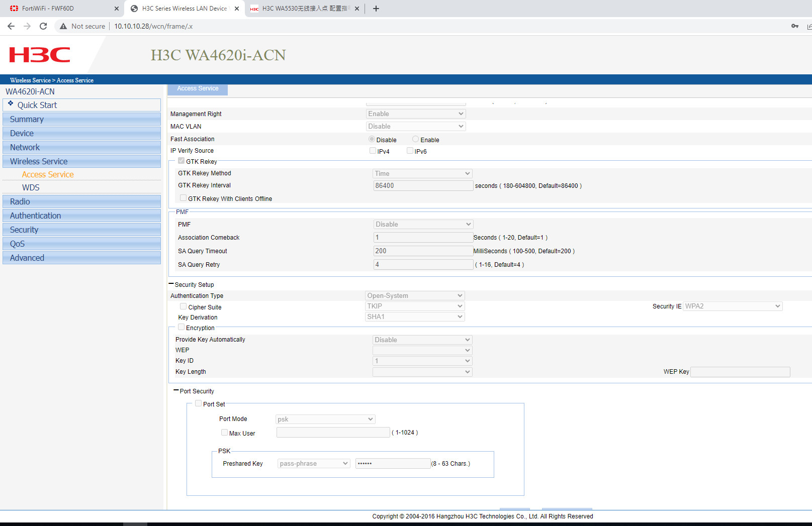Click the H3C logo
This screenshot has width=812, height=526.
tap(40, 55)
